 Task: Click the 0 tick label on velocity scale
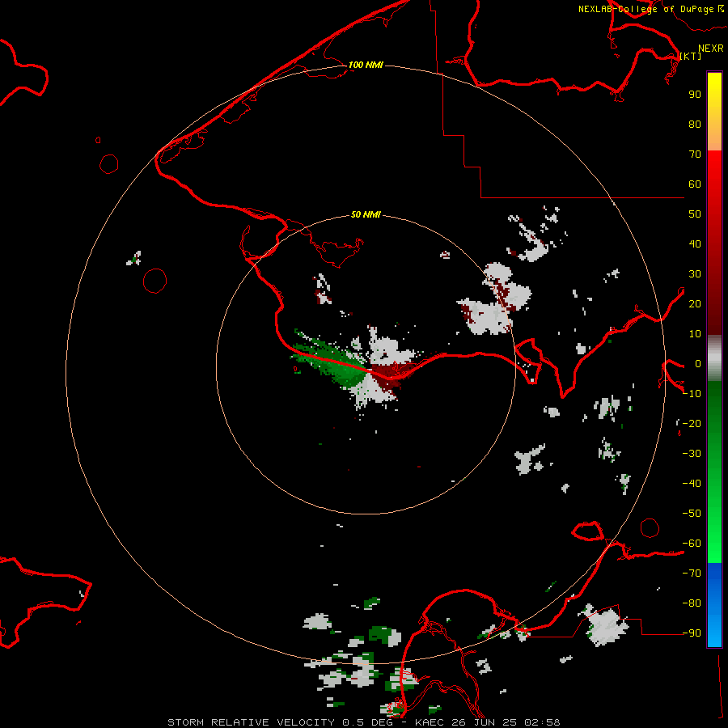point(698,363)
